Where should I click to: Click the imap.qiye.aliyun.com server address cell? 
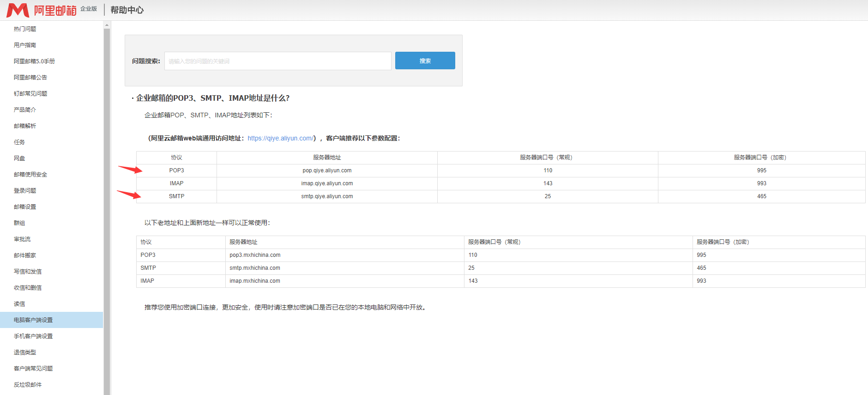click(x=327, y=183)
